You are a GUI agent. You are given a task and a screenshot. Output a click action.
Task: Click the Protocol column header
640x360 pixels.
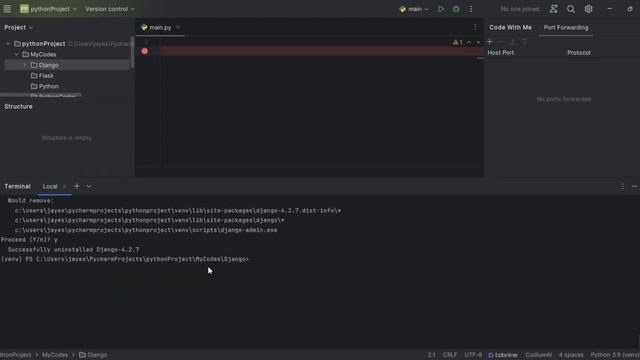pos(578,53)
